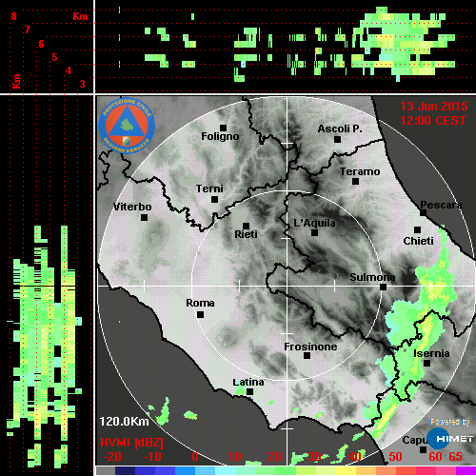Click the radar crosshair center point

[288, 286]
